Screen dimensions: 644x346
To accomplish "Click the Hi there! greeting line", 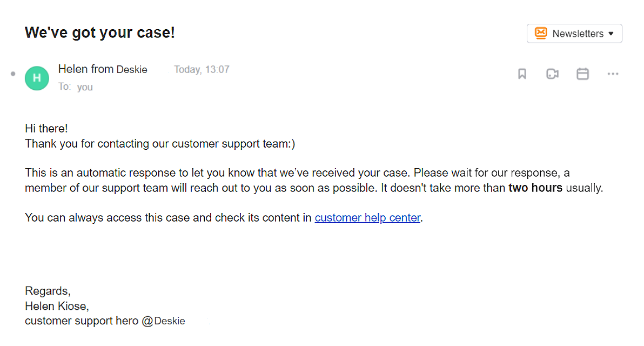I will coord(46,129).
